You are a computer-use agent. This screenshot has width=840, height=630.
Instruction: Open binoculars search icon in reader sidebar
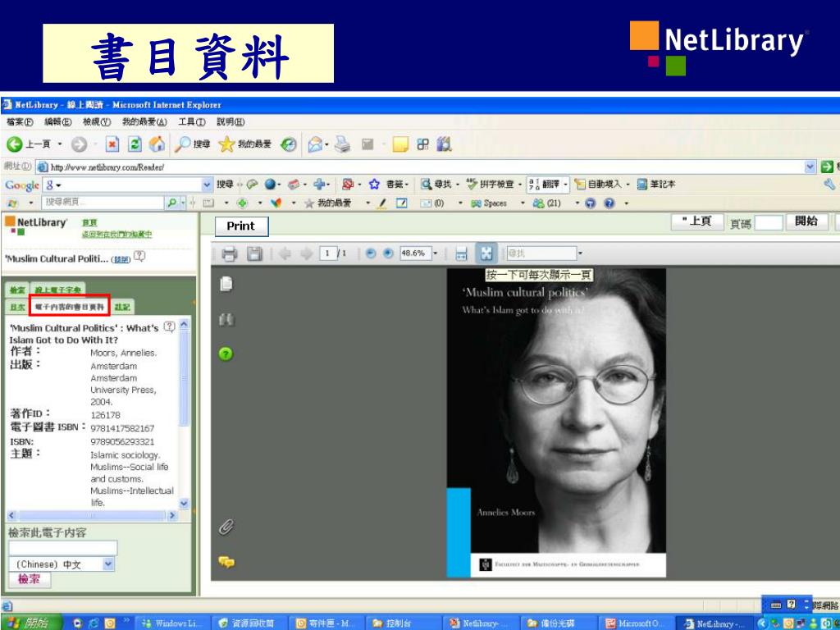click(x=226, y=320)
